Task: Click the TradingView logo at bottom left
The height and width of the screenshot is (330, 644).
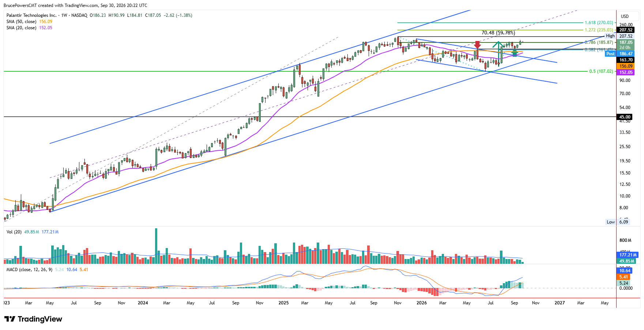Action: click(33, 319)
